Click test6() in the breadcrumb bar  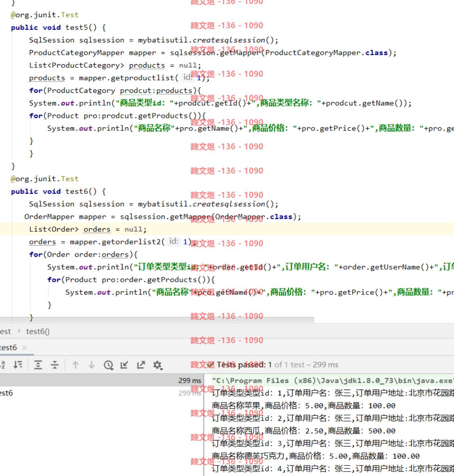point(38,331)
